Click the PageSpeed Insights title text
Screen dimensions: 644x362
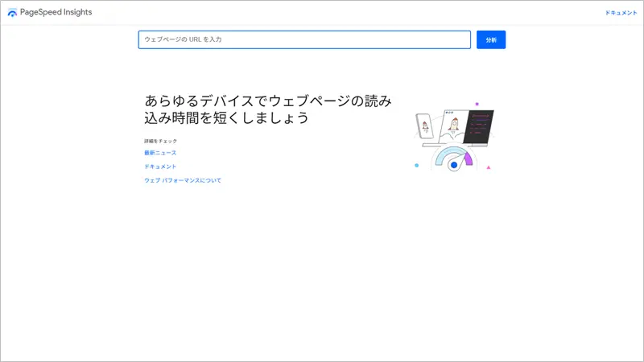coord(56,12)
